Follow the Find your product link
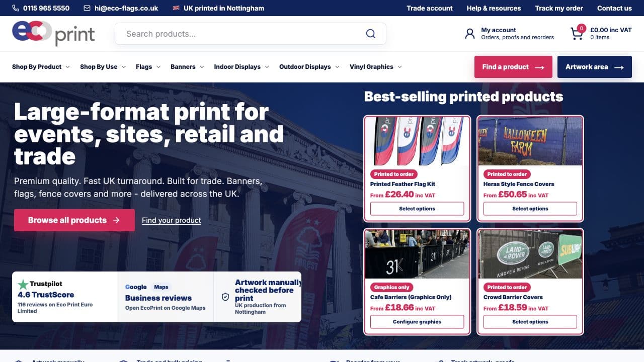The image size is (644, 362). pyautogui.click(x=172, y=220)
